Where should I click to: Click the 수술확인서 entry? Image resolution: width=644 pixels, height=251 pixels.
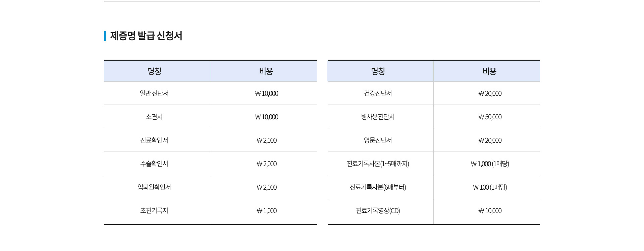tap(154, 164)
